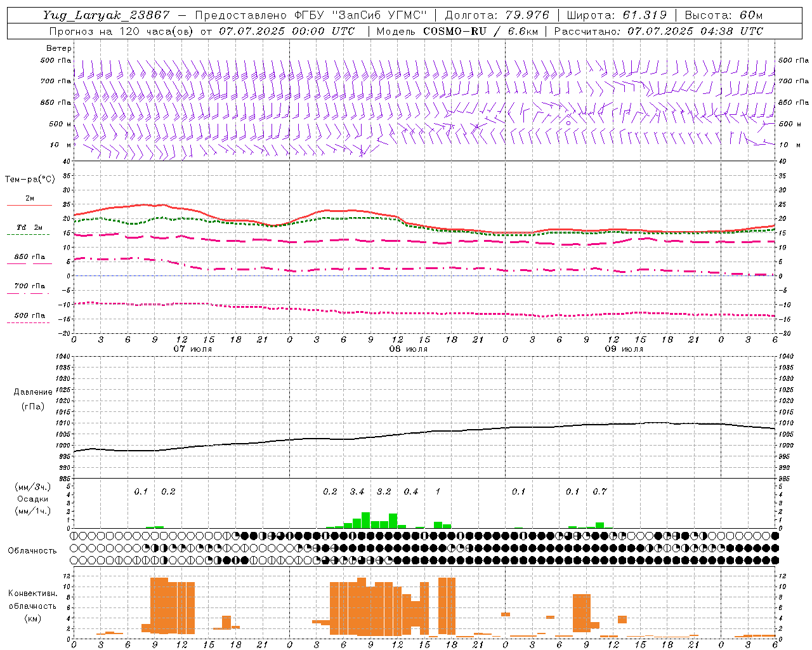Click the Осадки precipitation label
The height and width of the screenshot is (650, 812).
tap(33, 499)
